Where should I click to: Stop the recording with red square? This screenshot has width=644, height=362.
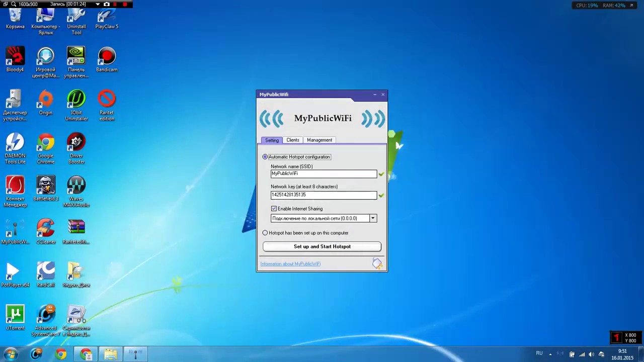[125, 4]
